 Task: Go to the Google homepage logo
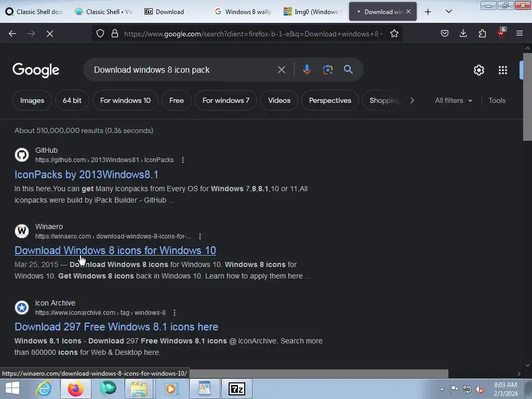36,70
